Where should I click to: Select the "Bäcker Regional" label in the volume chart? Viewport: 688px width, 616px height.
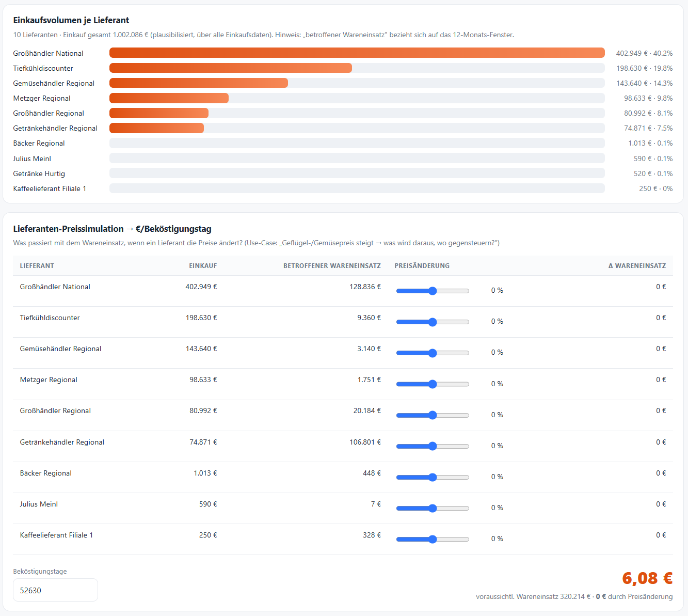(x=39, y=143)
